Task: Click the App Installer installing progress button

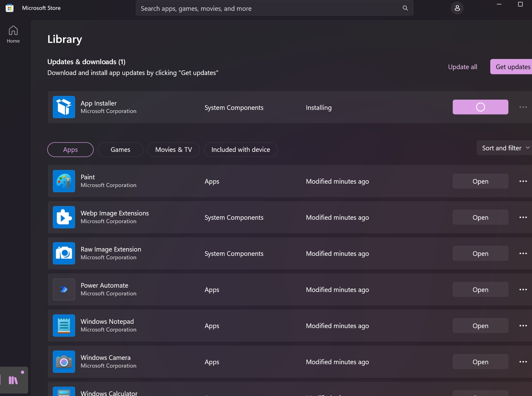Action: (480, 107)
